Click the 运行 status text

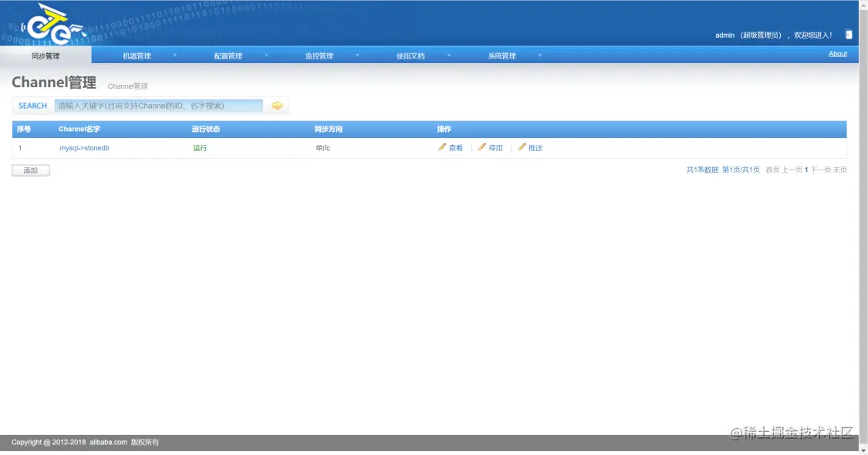(x=200, y=148)
